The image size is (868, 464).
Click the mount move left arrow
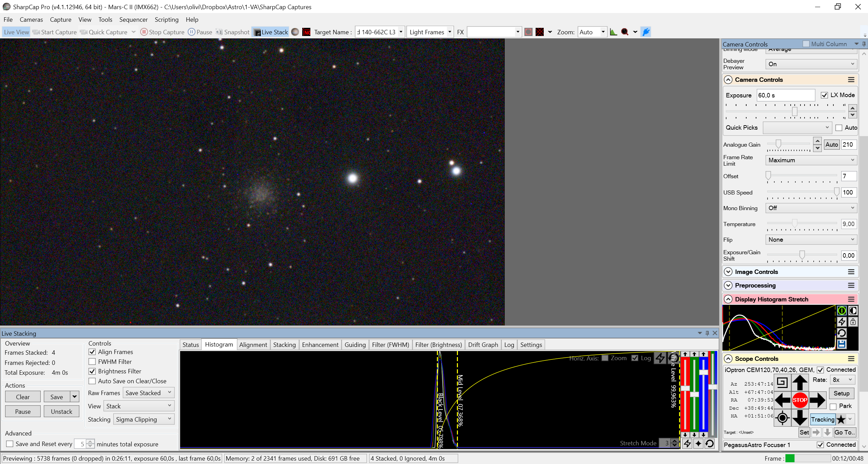(782, 400)
